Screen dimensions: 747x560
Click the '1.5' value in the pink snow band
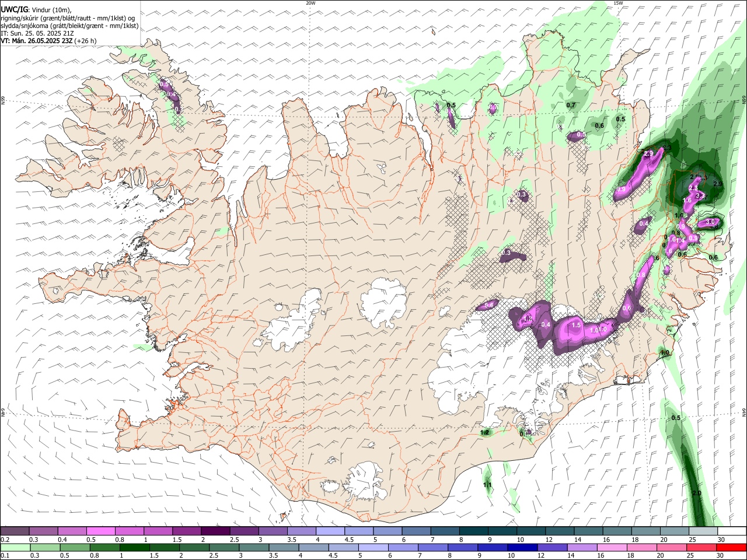click(x=576, y=325)
